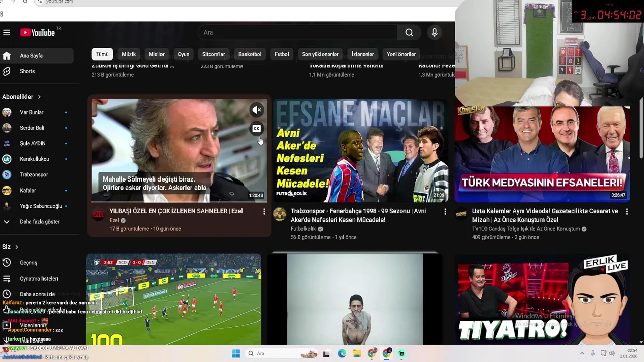This screenshot has height=362, width=644.
Task: Open Trabzonspor - Fenerbahçe 1998-99 video title
Action: tap(358, 215)
